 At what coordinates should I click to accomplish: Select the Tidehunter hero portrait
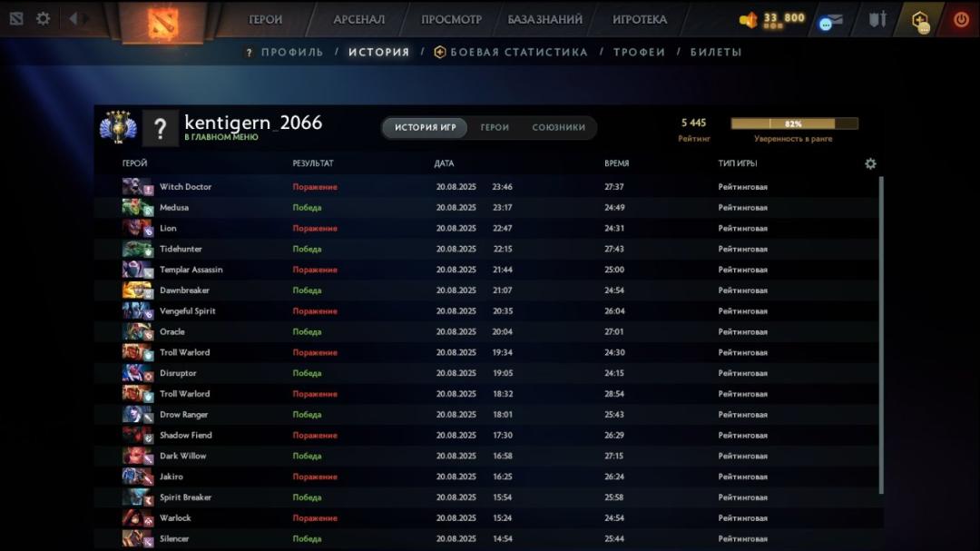click(138, 249)
